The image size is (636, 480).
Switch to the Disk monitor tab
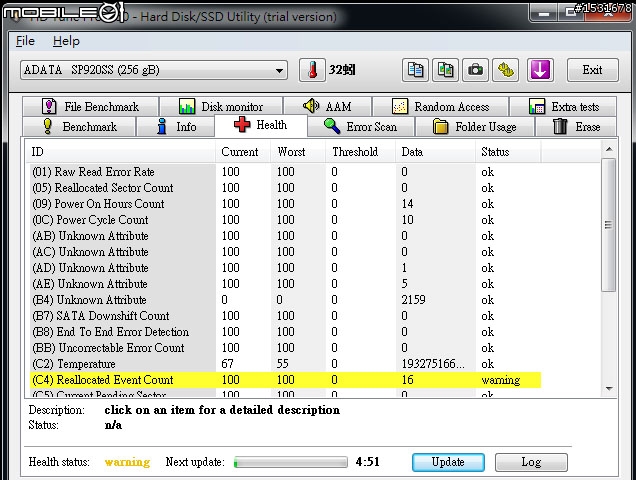click(221, 107)
